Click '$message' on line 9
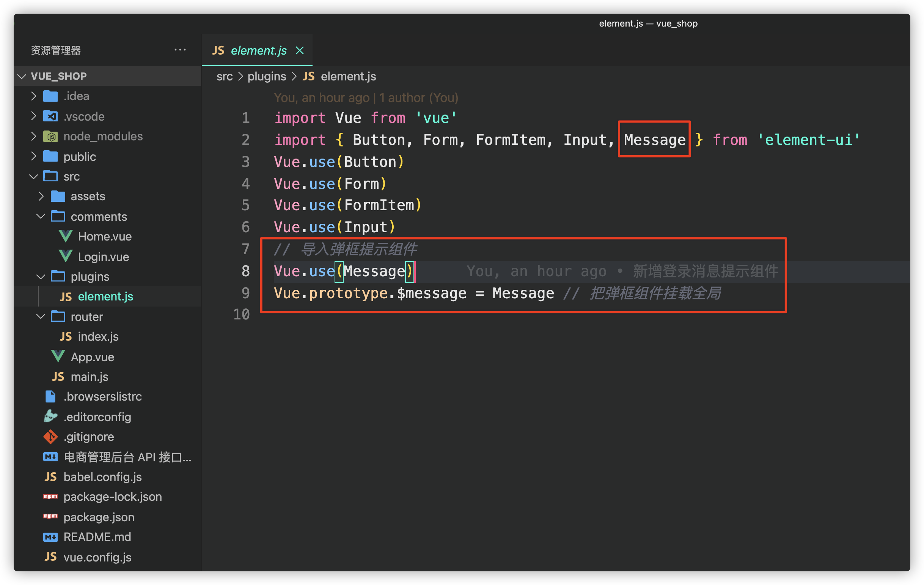Screen dimensions: 924x585 [x=432, y=293]
